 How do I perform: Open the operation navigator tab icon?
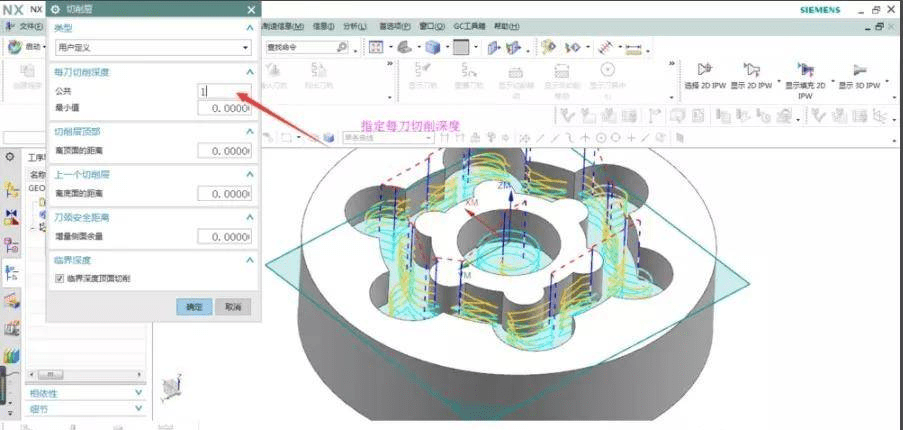11,273
